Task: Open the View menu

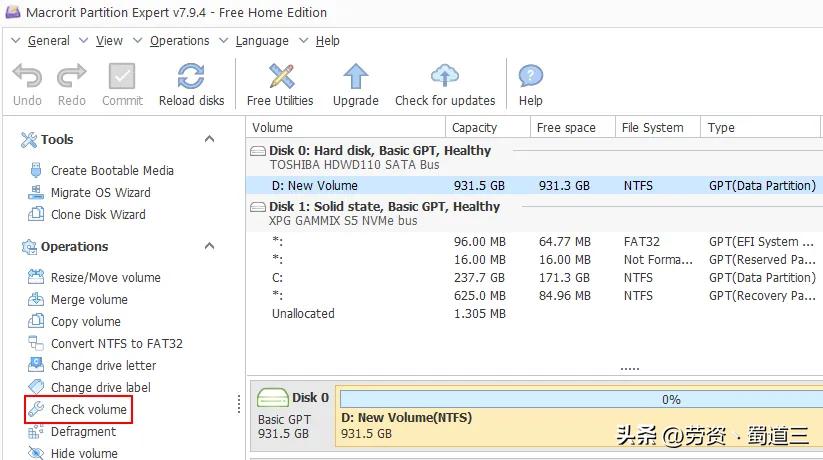Action: 109,40
